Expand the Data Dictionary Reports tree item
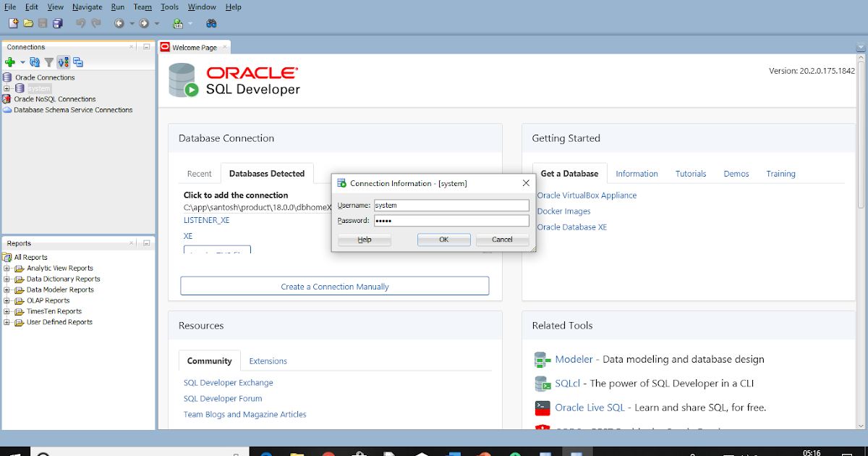The image size is (868, 456). [7, 279]
